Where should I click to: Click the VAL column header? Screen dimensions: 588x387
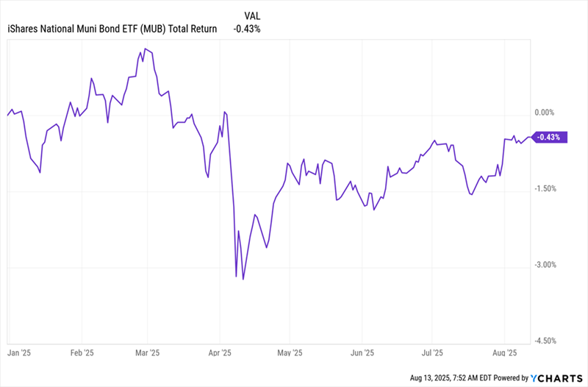point(253,15)
